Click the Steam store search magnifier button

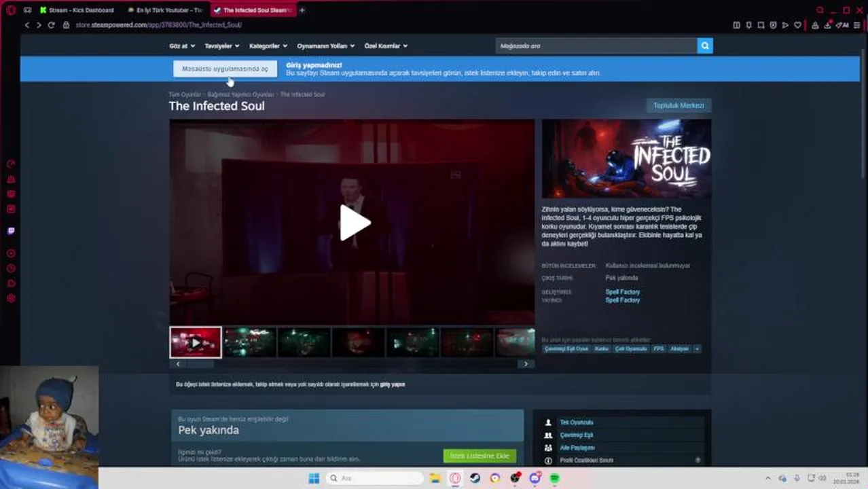[705, 46]
